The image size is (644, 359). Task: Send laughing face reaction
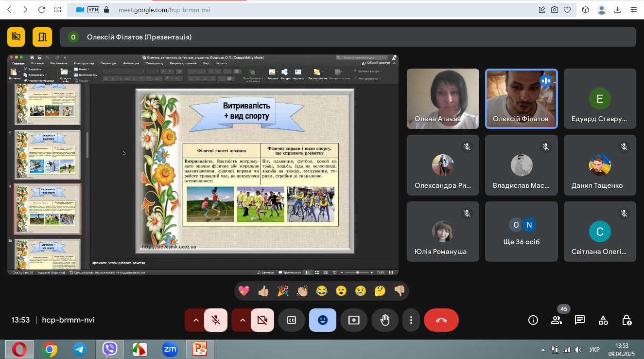click(322, 291)
